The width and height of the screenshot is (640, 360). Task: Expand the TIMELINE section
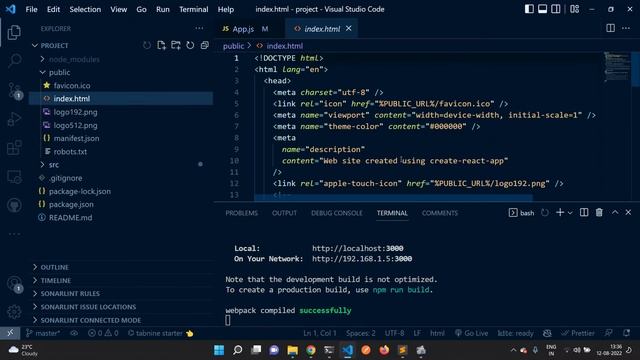56,280
